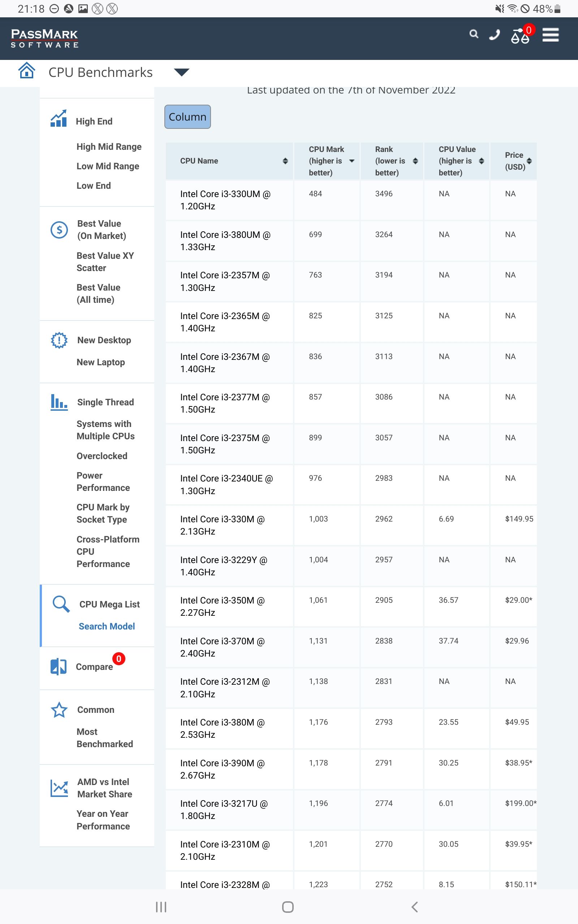The width and height of the screenshot is (578, 924).
Task: Sort by the CPU Value column arrows
Action: pos(481,161)
